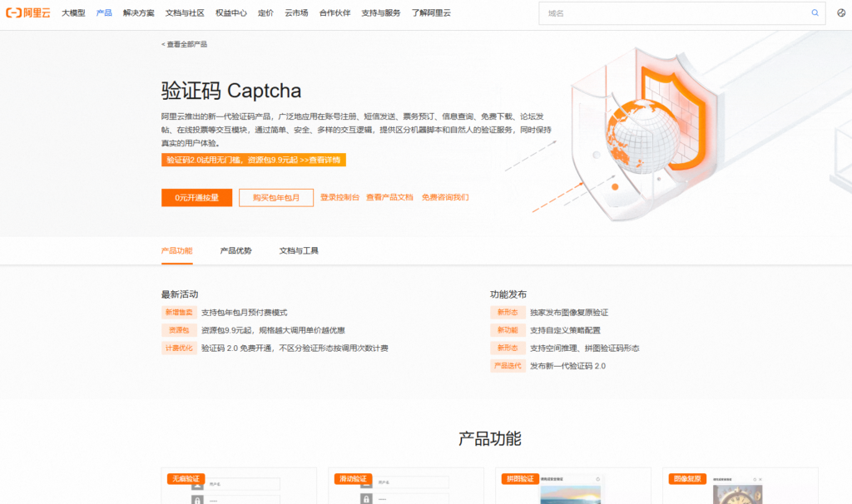Image resolution: width=852 pixels, height=504 pixels.
Task: Open the 云市场 navigation item
Action: tap(296, 12)
